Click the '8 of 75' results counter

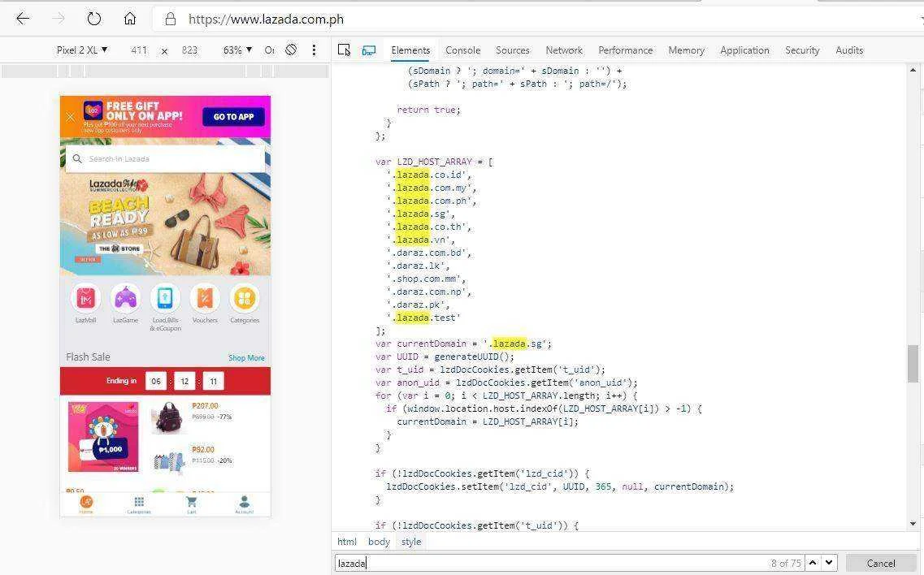pos(786,563)
